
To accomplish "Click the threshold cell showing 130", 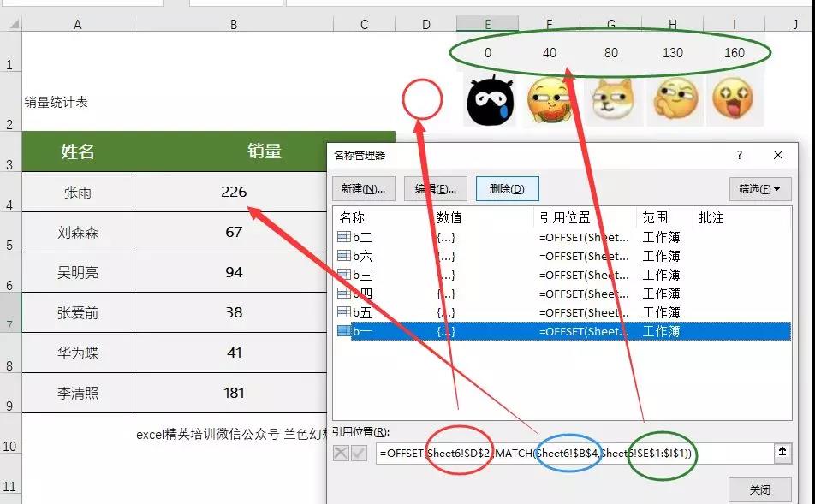I will 673,52.
